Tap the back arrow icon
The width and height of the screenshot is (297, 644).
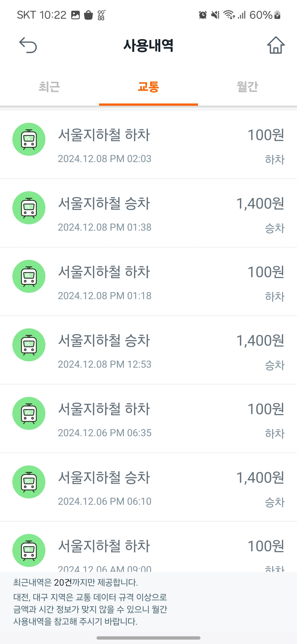[x=28, y=45]
